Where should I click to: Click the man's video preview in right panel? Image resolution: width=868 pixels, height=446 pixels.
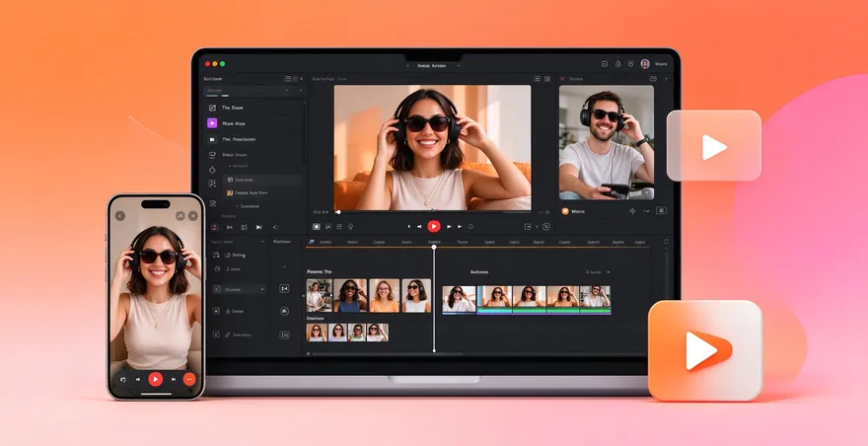coord(607,142)
